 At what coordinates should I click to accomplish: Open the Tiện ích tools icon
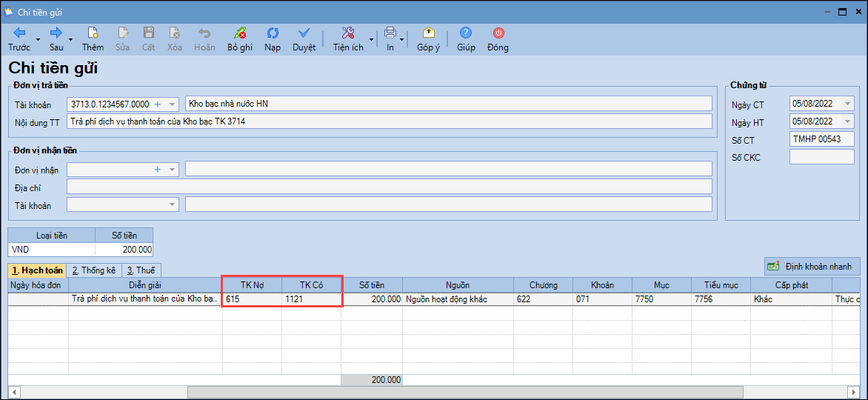tap(347, 33)
